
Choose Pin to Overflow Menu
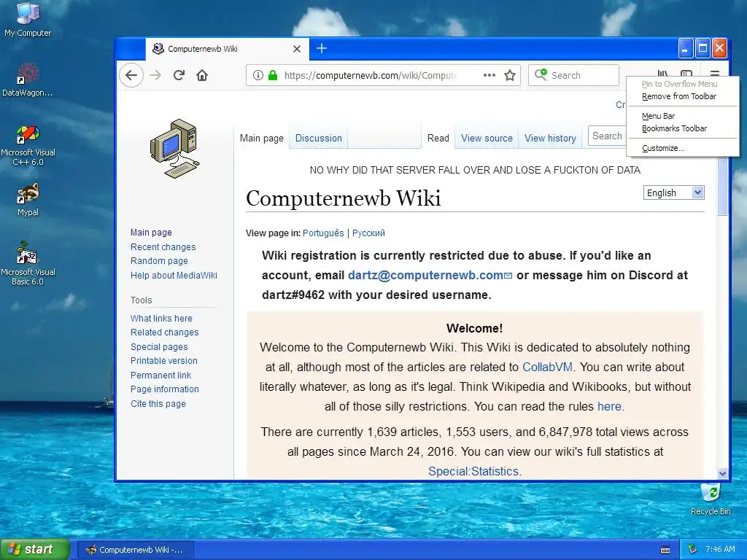pyautogui.click(x=679, y=84)
